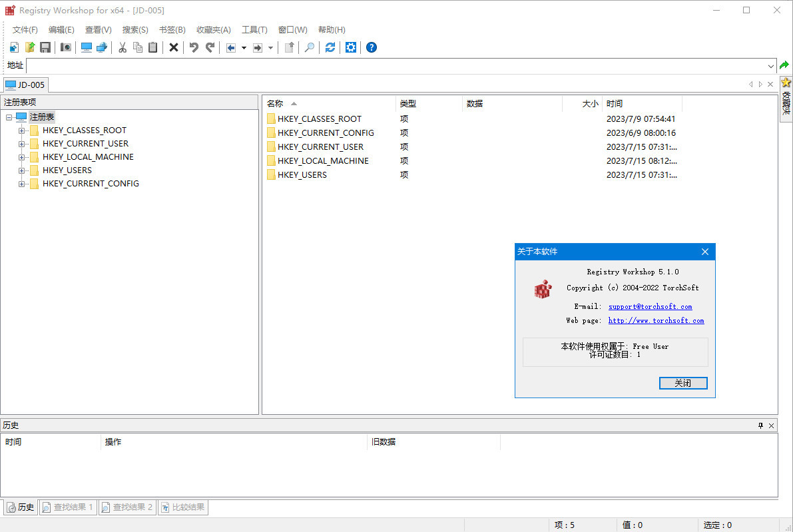This screenshot has width=793, height=532.
Task: Select 注册表 root item in tree
Action: coord(41,117)
